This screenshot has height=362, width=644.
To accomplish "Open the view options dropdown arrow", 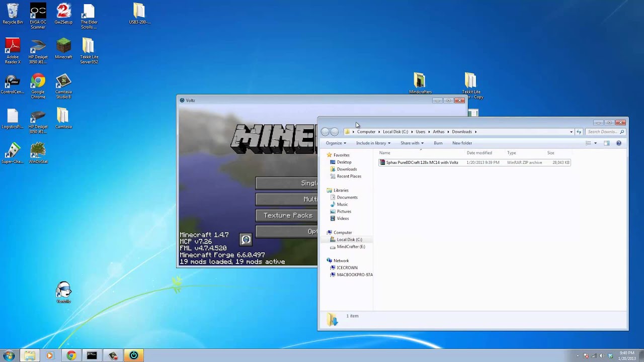I will pyautogui.click(x=595, y=143).
